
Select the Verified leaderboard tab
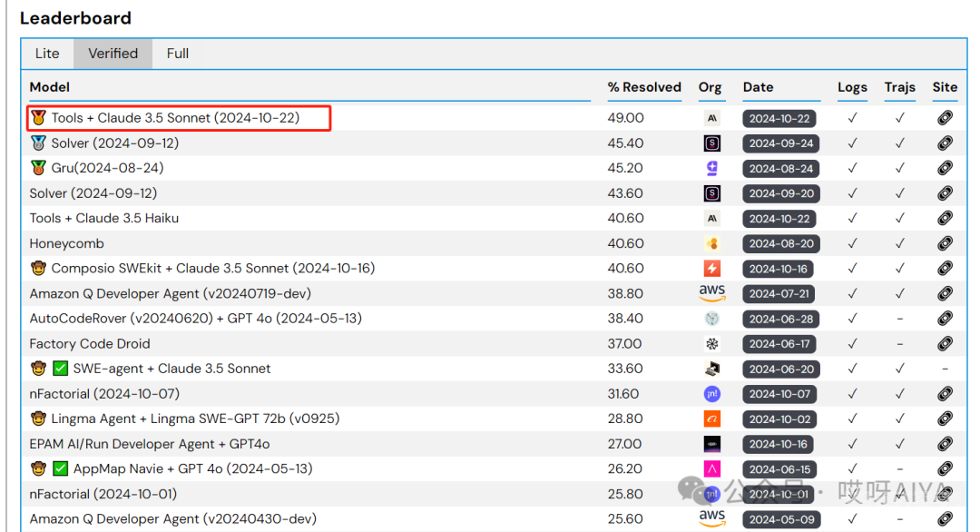pyautogui.click(x=113, y=54)
